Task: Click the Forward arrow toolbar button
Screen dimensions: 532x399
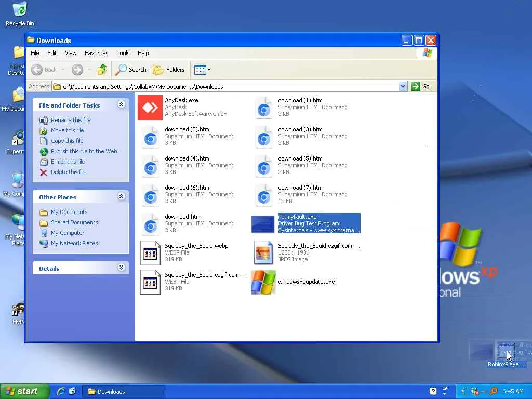Action: tap(77, 70)
